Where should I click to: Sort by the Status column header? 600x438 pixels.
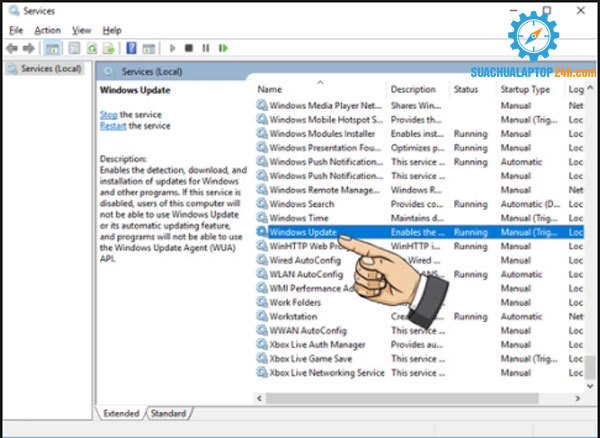point(466,90)
